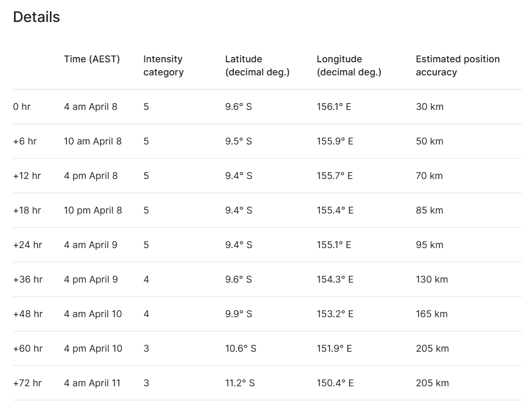Select the 156.1° E longitude value
The height and width of the screenshot is (414, 532).
click(334, 107)
